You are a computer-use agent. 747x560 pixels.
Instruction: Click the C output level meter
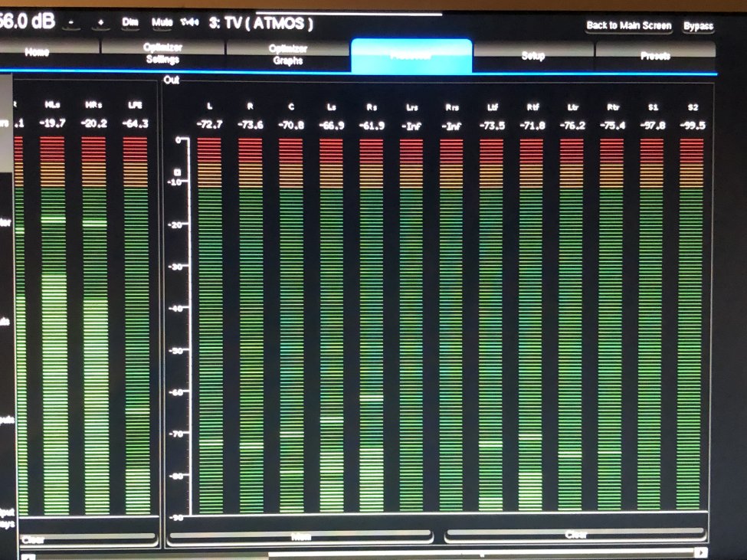click(x=291, y=326)
